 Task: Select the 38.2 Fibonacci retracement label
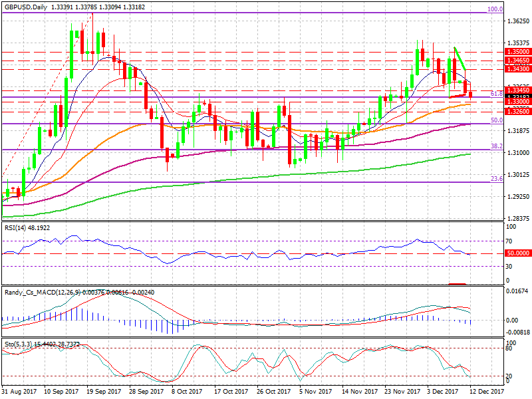pos(497,146)
